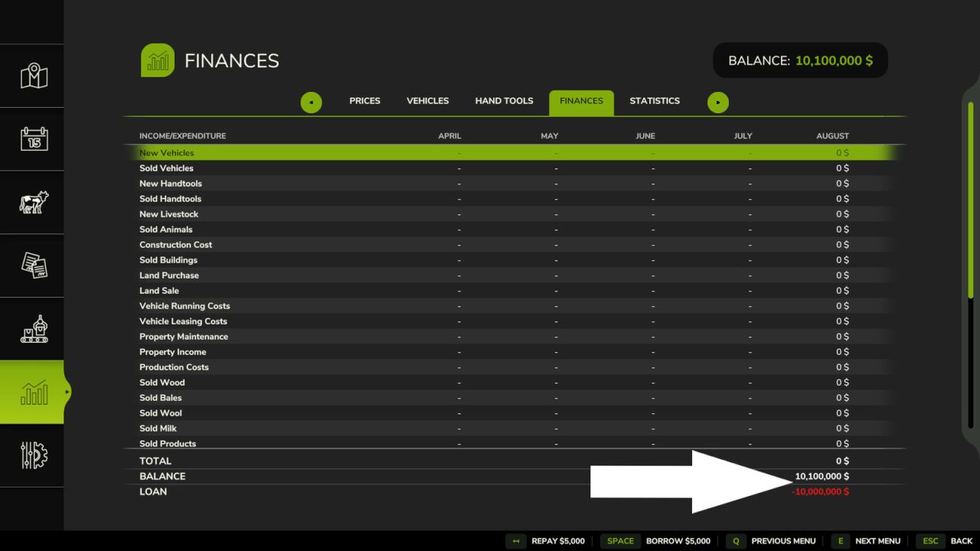Screen dimensions: 980x551
Task: Open the calendar sidebar icon
Action: [x=34, y=139]
